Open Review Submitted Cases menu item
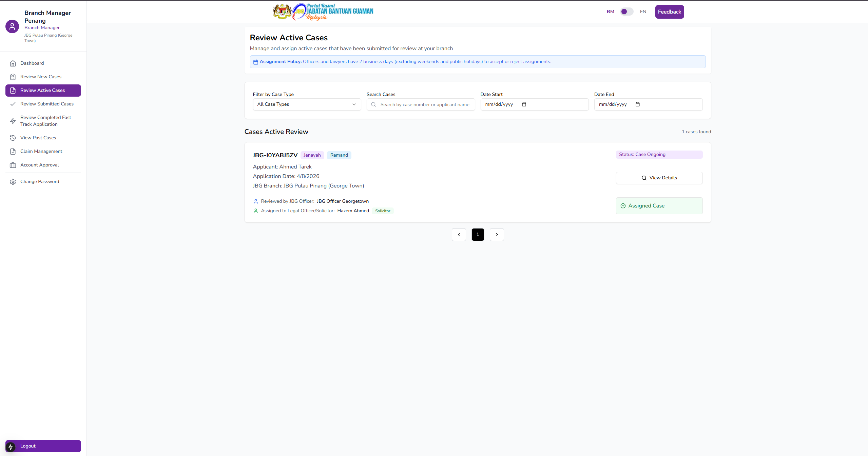The width and height of the screenshot is (868, 456). pos(47,104)
